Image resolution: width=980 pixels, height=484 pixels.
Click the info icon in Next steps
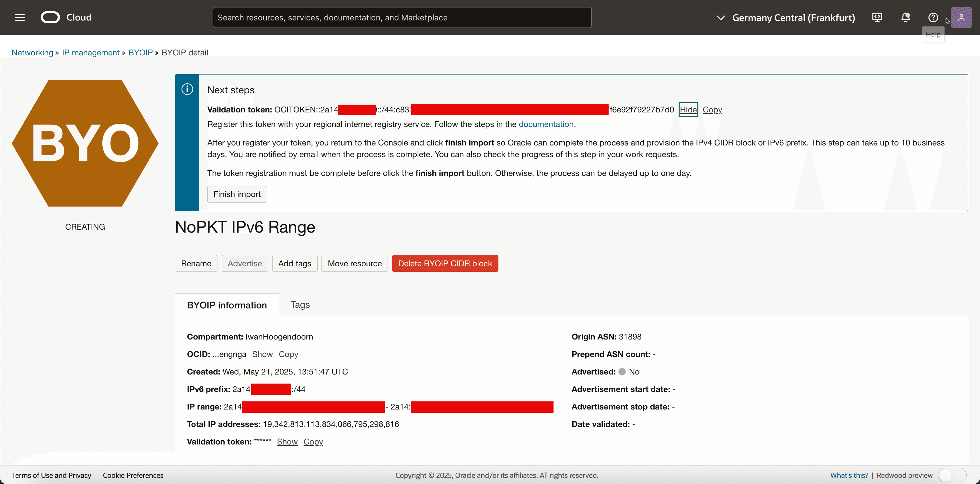click(x=187, y=89)
